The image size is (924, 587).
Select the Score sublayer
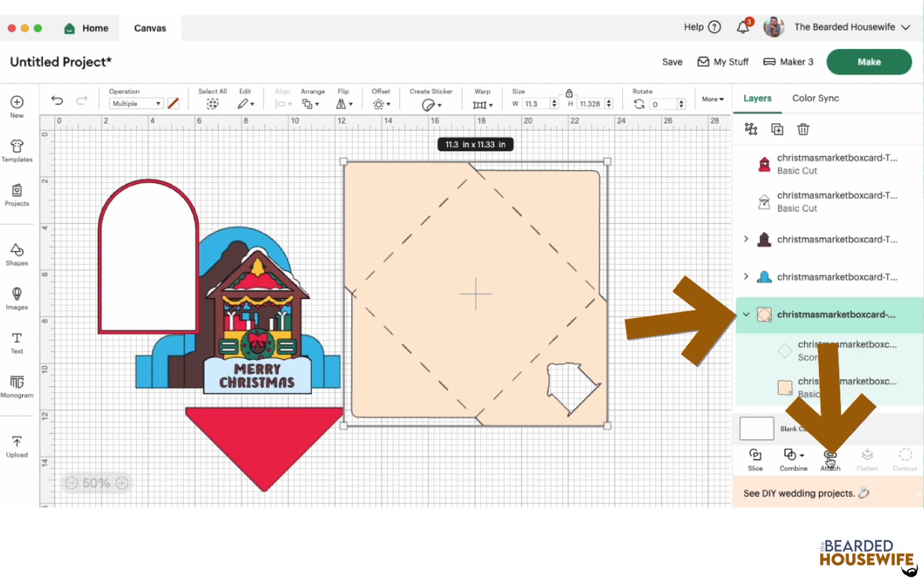(x=829, y=350)
